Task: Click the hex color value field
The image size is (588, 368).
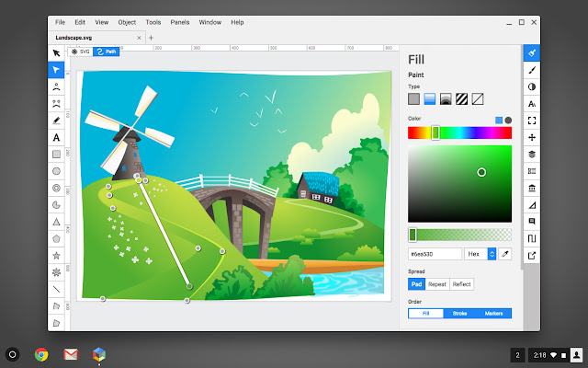Action: tap(435, 254)
